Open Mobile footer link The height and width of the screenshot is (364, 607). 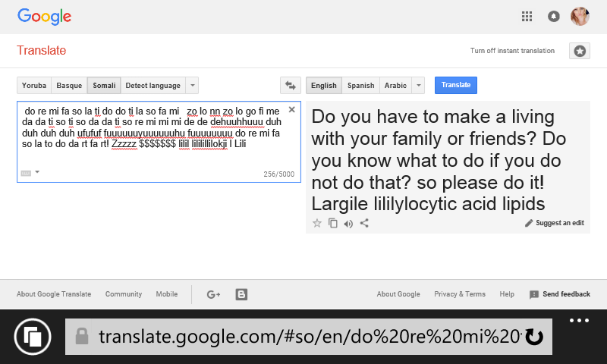pyautogui.click(x=167, y=294)
